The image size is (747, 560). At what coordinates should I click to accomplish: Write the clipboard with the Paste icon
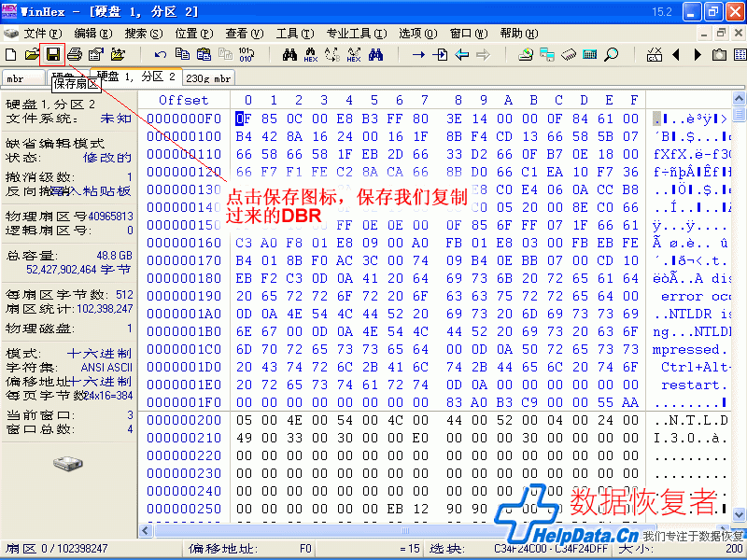(x=204, y=54)
